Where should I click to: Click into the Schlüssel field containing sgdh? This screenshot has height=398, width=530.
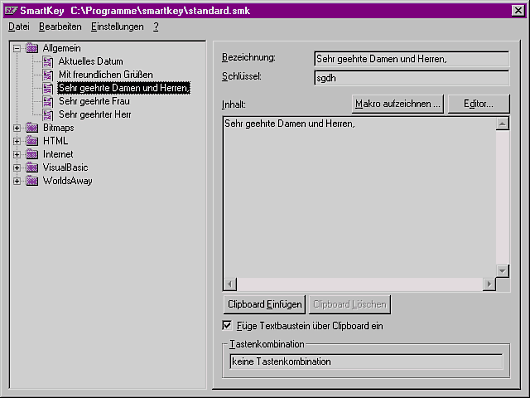tap(411, 78)
